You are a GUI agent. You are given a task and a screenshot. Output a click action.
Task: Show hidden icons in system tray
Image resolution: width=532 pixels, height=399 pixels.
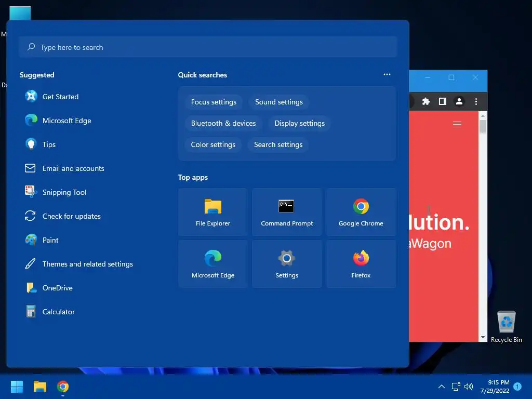pos(442,387)
